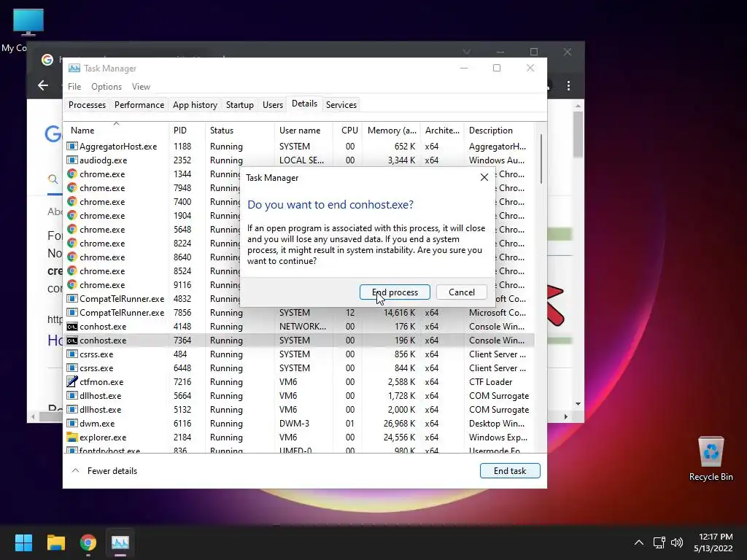Viewport: 747px width, 560px height.
Task: Click conhost.exe console icon, PID 7364
Action: tap(72, 340)
